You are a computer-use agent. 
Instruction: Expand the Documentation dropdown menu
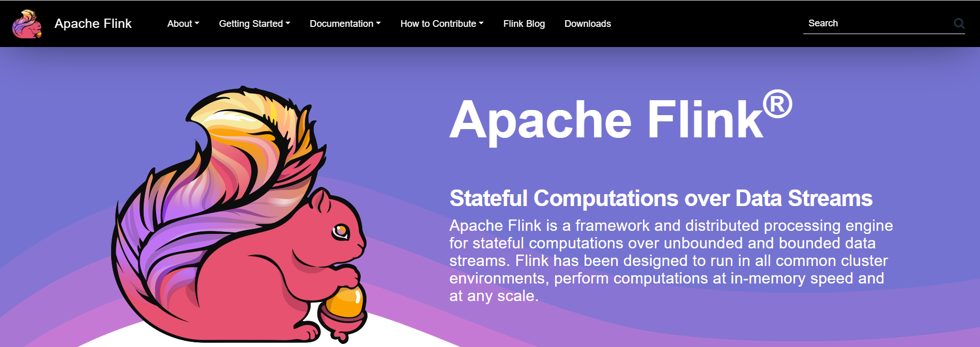[x=345, y=24]
